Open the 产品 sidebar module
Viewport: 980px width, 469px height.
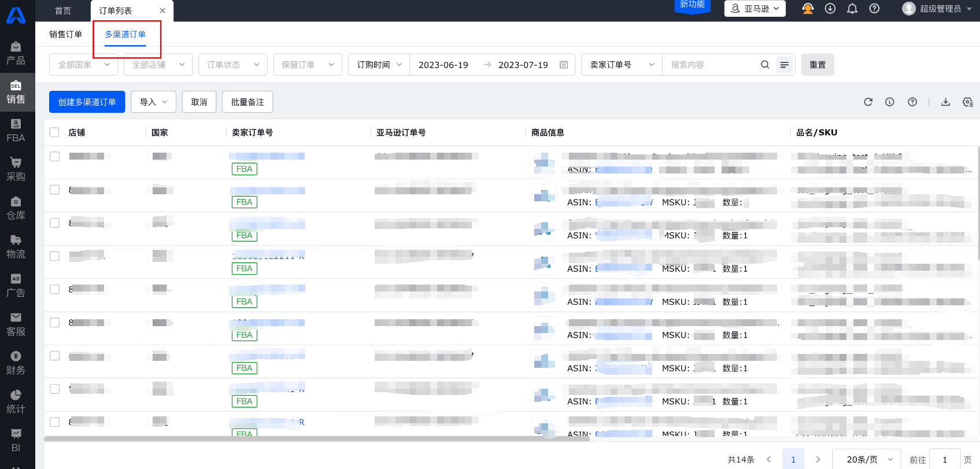(x=16, y=53)
